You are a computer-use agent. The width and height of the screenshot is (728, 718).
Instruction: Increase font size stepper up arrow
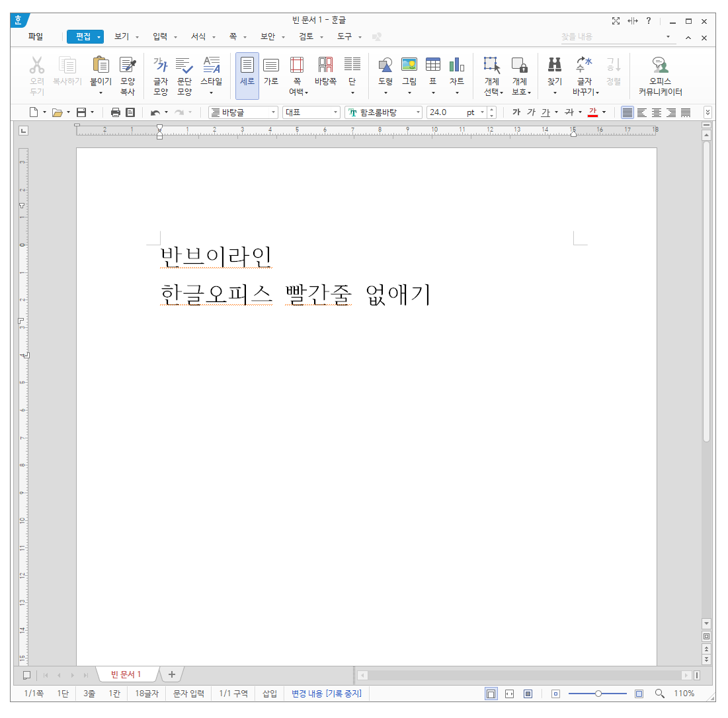coord(492,110)
